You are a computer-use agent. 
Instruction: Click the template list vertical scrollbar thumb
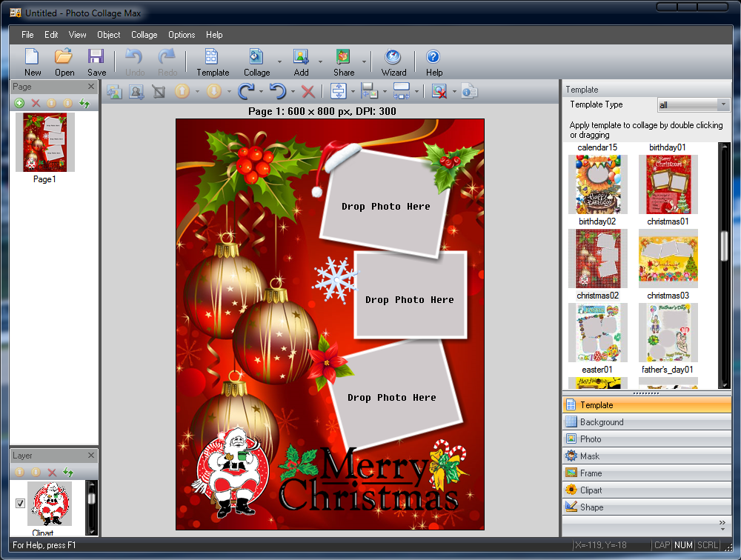click(724, 246)
